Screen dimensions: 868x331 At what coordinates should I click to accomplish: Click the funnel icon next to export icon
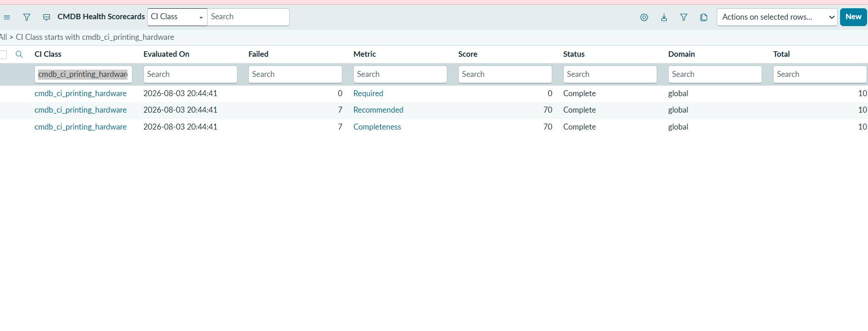[684, 17]
